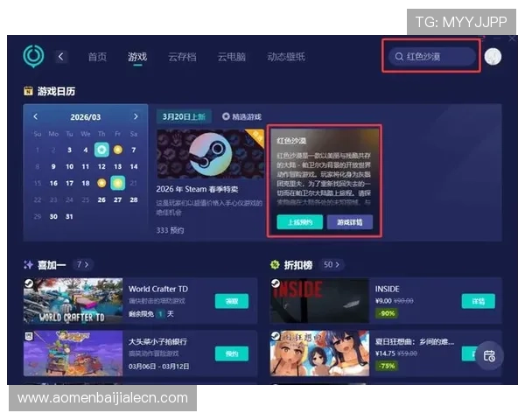Click highlighted event icon on the 20th
Viewport: 525px width, 420px height.
[118, 183]
